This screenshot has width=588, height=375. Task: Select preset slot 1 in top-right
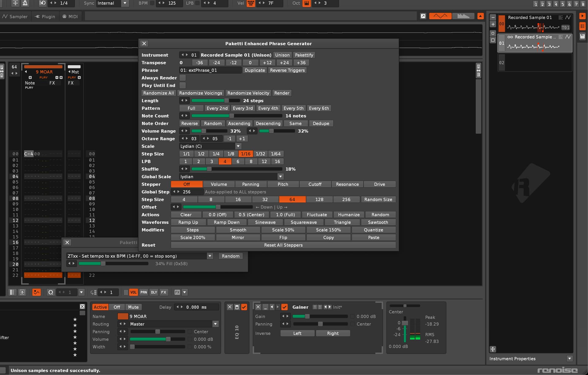click(536, 4)
